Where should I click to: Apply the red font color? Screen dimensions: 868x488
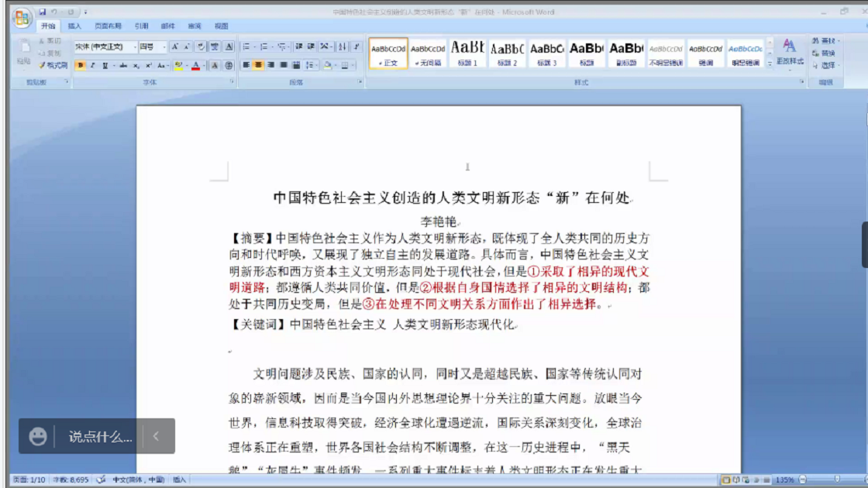tap(195, 66)
